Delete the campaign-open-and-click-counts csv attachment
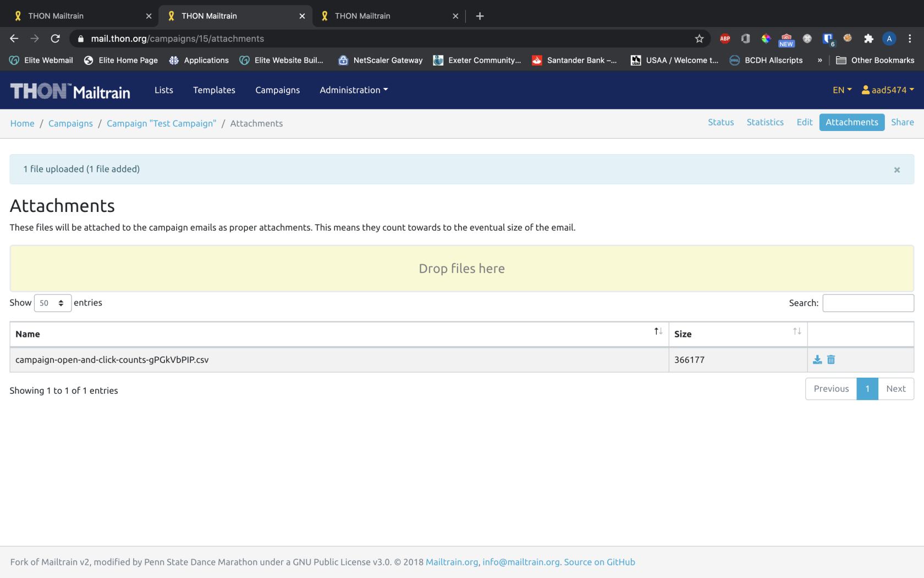 831,359
